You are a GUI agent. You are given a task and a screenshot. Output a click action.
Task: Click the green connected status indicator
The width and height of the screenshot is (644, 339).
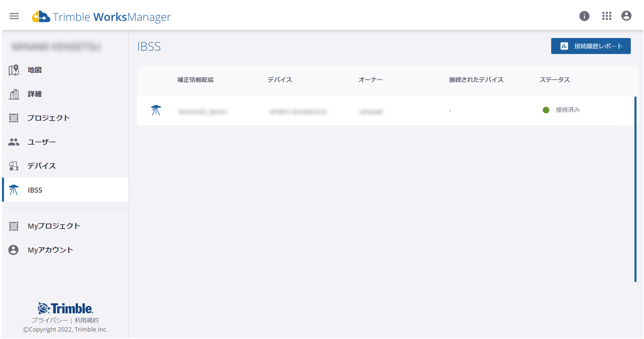tap(546, 110)
